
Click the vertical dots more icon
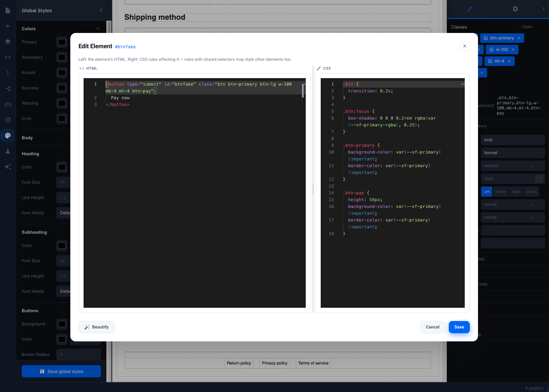click(x=8, y=73)
